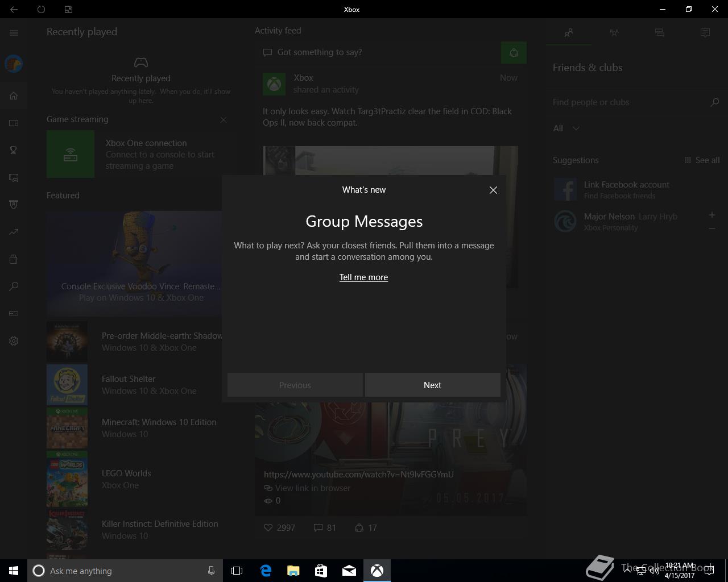Click the Got something to say field
Screen dimensions: 728x582
(378, 52)
